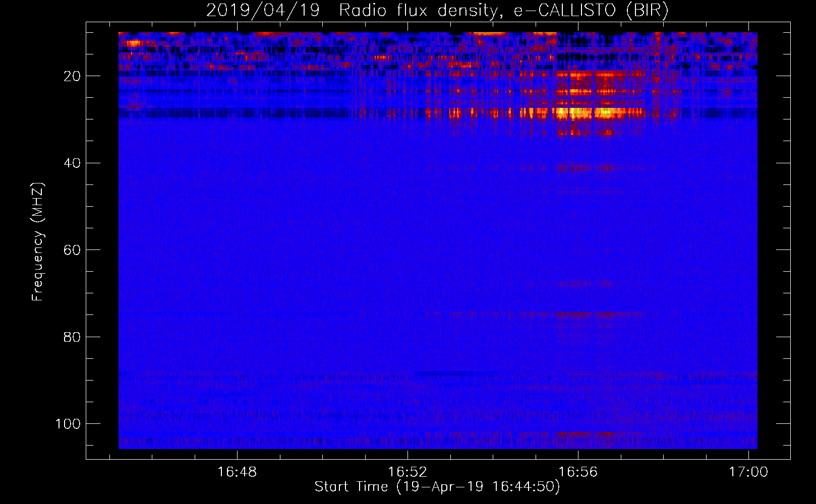This screenshot has height=504, width=816.
Task: Click the 'Start Time (19-Apr-19 16:44:50)' label
Action: point(437,487)
